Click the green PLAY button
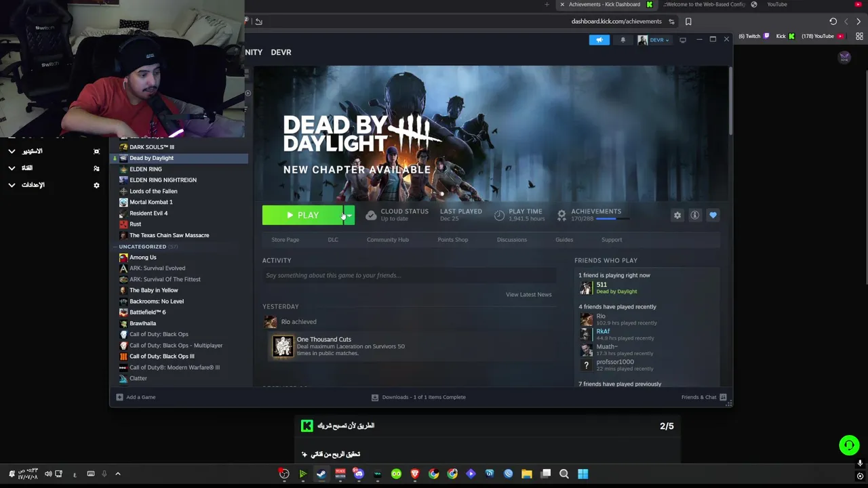This screenshot has height=488, width=868. point(303,216)
